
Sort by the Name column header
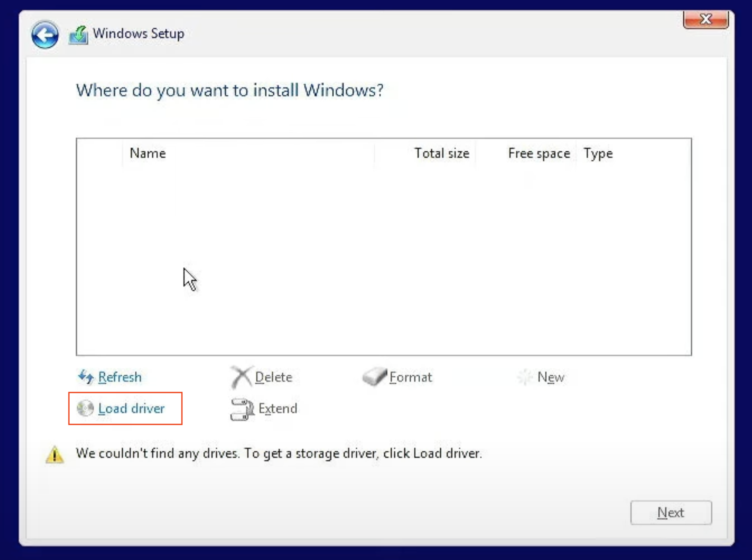click(x=148, y=153)
